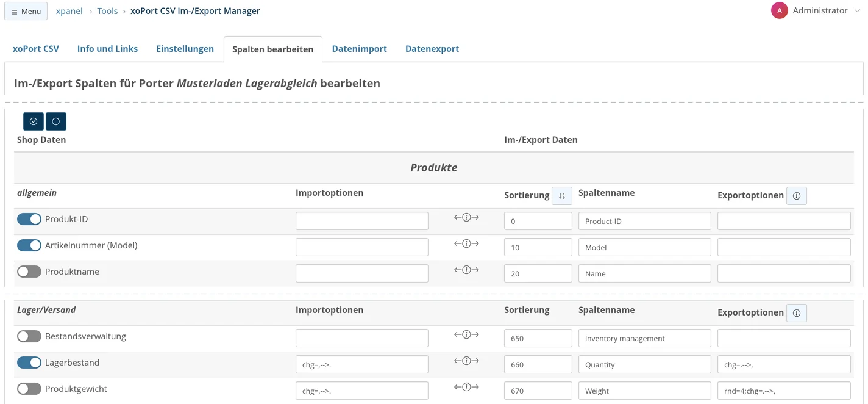
Task: Switch to the Info und Links tab
Action: coord(107,49)
